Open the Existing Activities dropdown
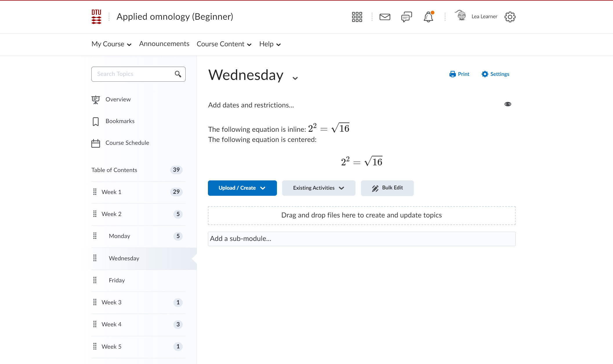 (318, 188)
